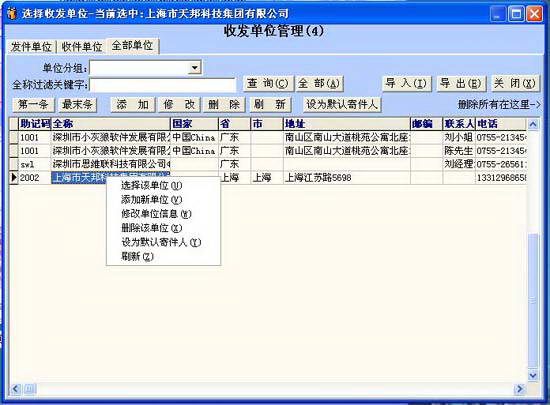Viewport: 550px width, 405px height.
Task: Click the horizontal scrollbar left arrow
Action: click(16, 389)
